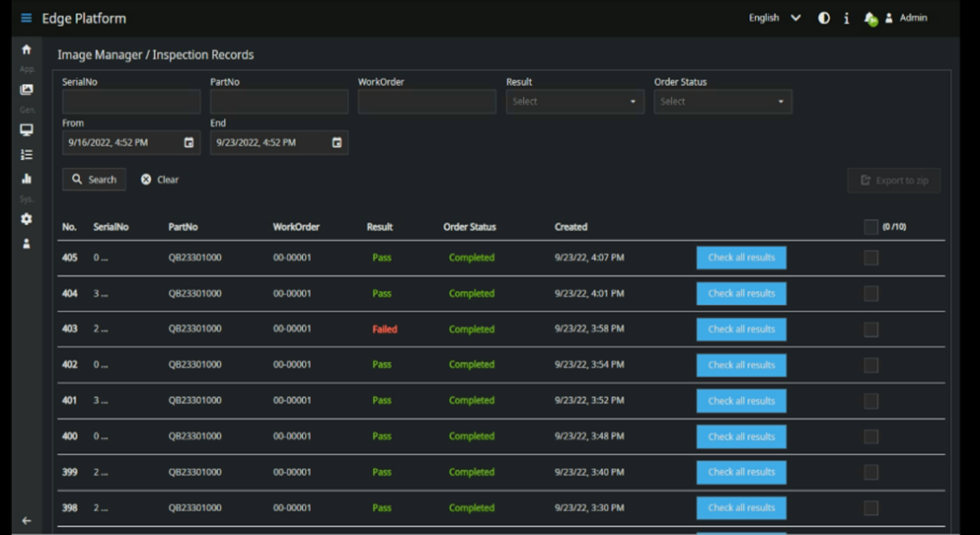Viewport: 980px width, 535px height.
Task: Select the checkbox for failed record 403
Action: [x=870, y=330]
